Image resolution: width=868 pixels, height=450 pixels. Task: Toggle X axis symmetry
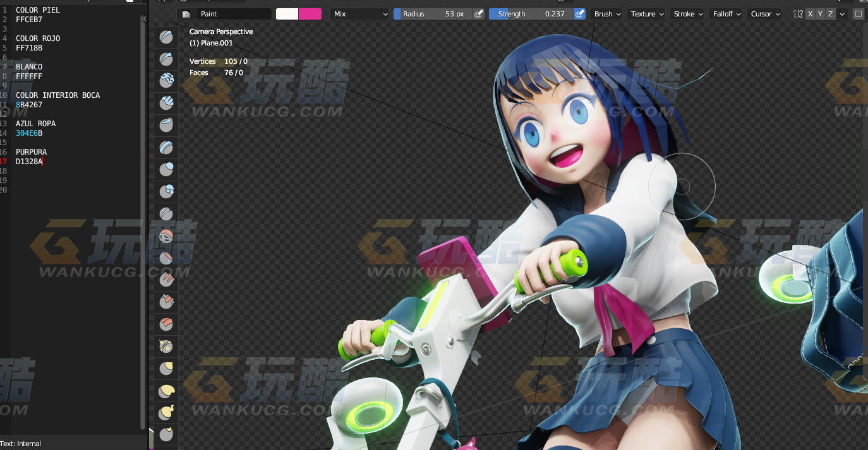pyautogui.click(x=811, y=14)
